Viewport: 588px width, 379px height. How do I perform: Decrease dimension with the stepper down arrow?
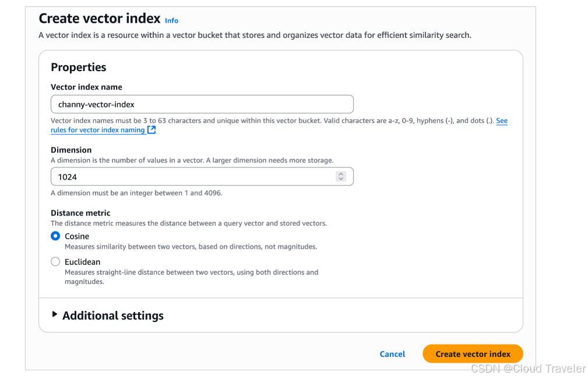point(341,179)
